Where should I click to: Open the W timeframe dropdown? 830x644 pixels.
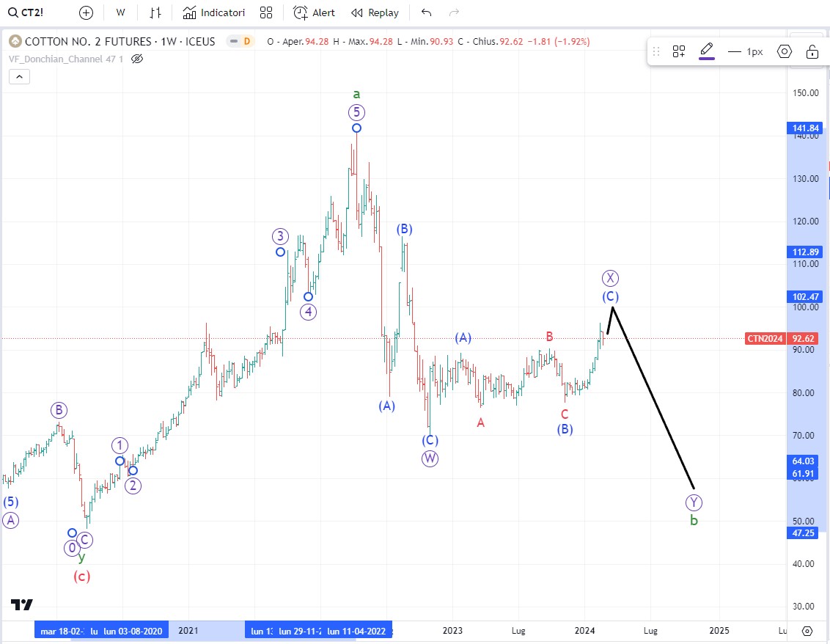click(x=121, y=12)
